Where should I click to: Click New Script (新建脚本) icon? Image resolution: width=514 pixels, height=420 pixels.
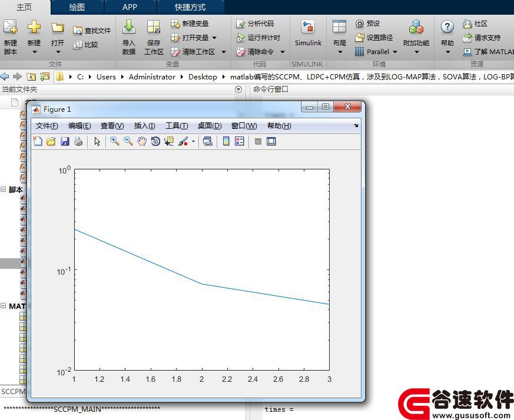[x=11, y=27]
